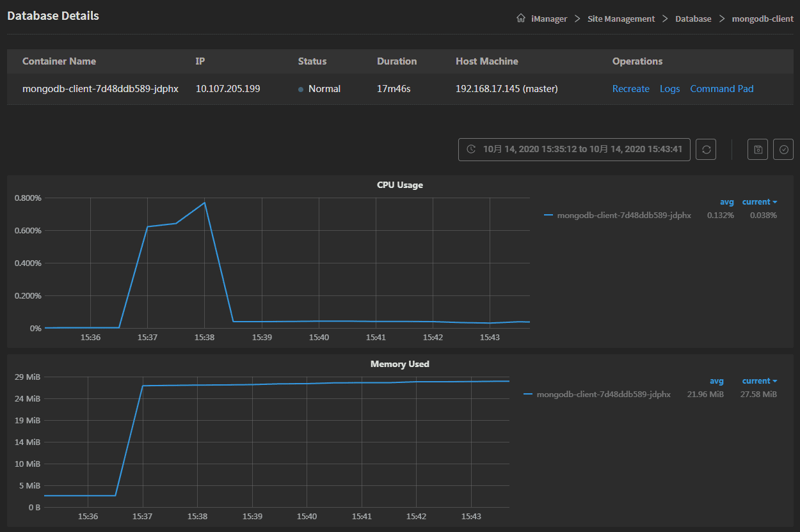This screenshot has width=800, height=532.
Task: Click the CPU Usage chart title
Action: click(400, 185)
